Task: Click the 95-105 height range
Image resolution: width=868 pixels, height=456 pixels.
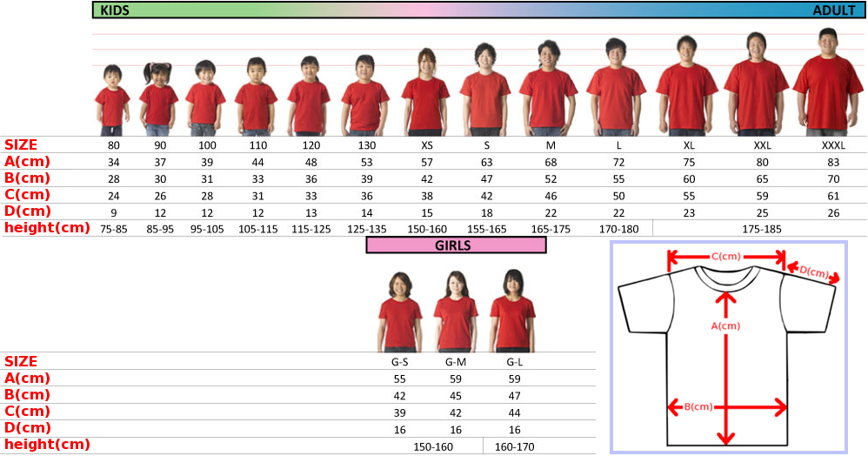Action: click(x=207, y=230)
